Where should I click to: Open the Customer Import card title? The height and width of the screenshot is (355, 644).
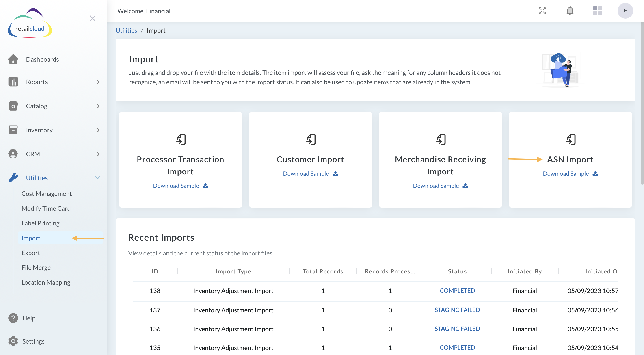click(x=310, y=159)
